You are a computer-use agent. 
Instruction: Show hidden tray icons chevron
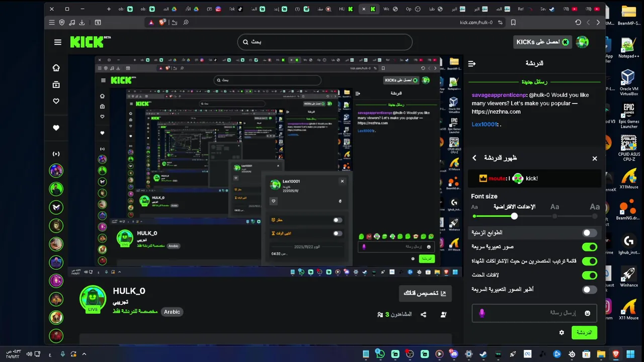[x=84, y=354]
